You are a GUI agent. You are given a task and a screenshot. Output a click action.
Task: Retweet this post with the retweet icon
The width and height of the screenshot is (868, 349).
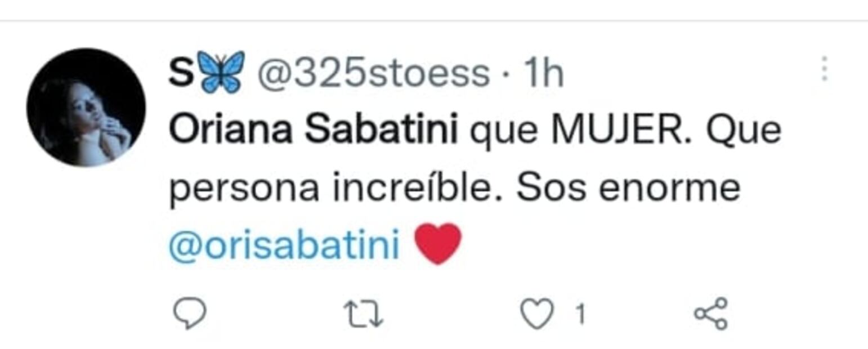364,314
